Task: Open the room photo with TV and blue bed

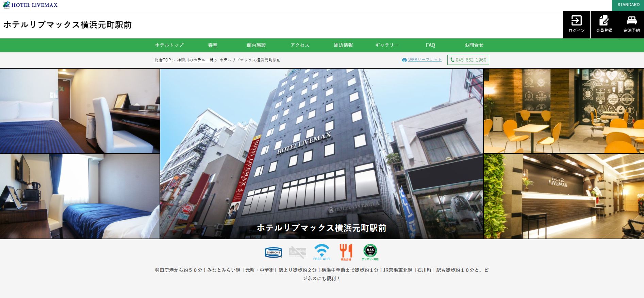Action: [x=80, y=196]
